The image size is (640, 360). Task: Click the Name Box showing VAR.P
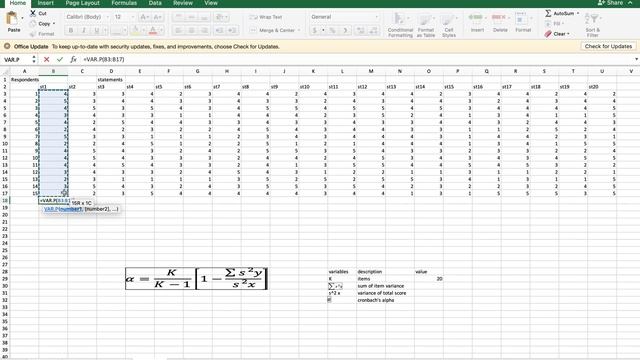coord(16,60)
